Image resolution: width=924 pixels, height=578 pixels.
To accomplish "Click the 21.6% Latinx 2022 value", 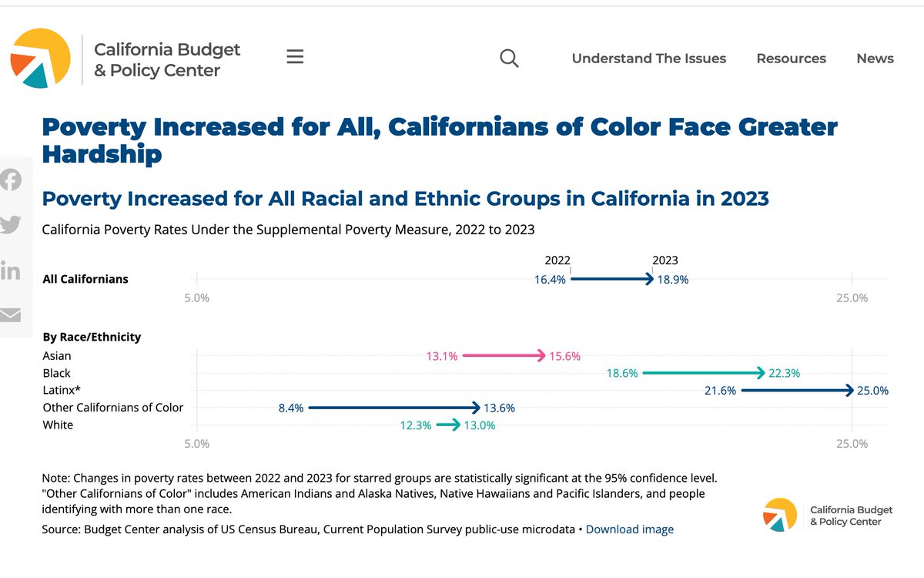I will 721,391.
